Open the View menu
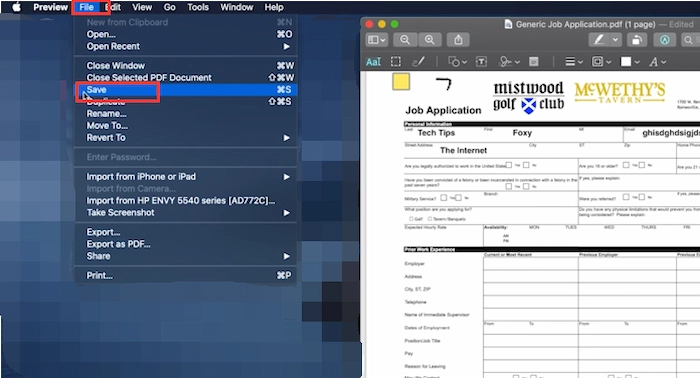The image size is (700, 378). [x=142, y=7]
